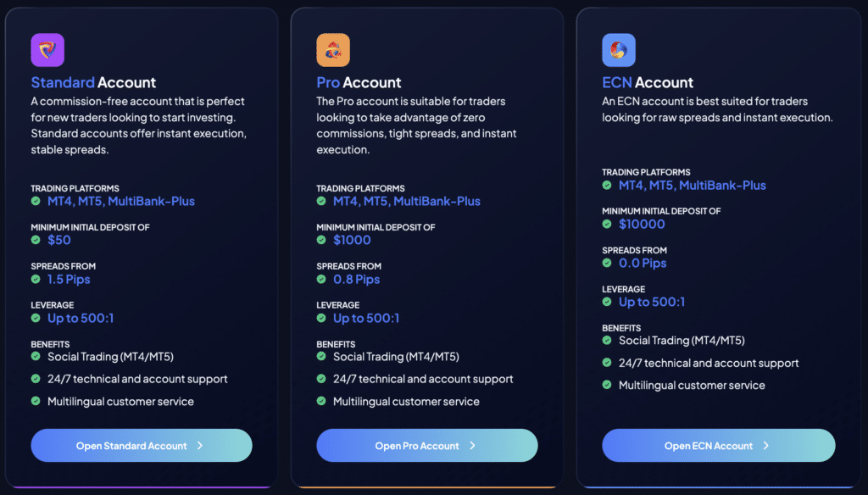The width and height of the screenshot is (868, 495).
Task: Click the green check beside $10000 deposit
Action: coord(607,225)
